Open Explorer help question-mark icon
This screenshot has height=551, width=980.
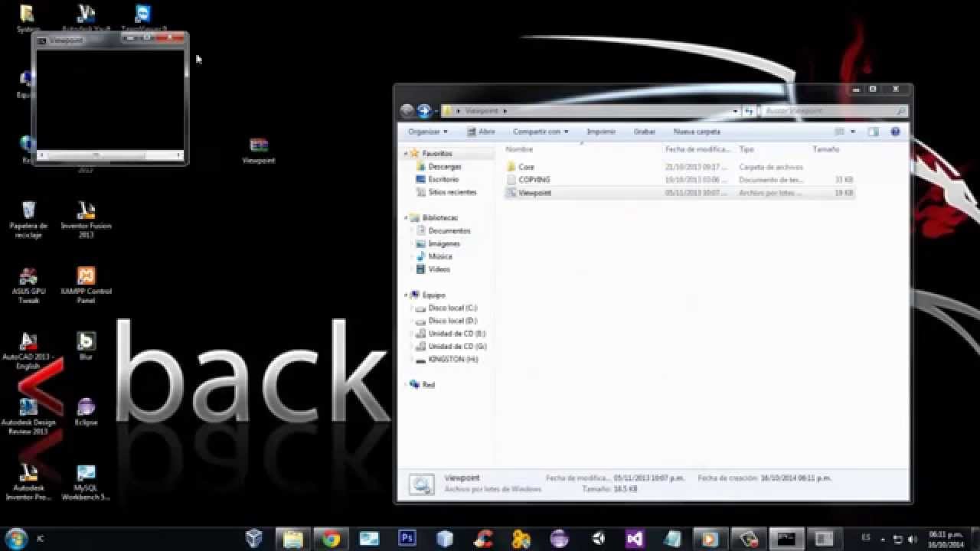(x=895, y=132)
